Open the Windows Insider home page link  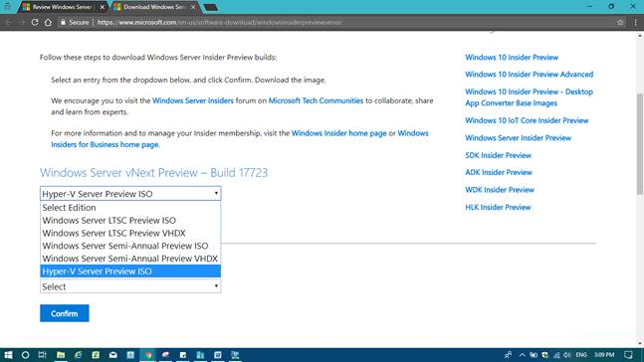coord(338,133)
